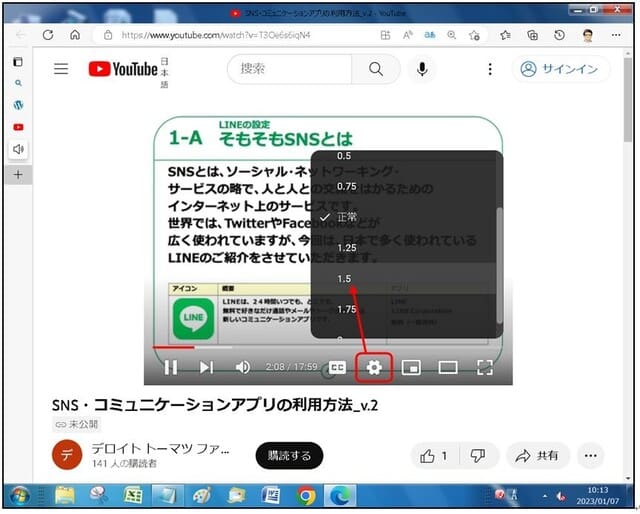
Task: Toggle closed captions CC
Action: click(338, 368)
